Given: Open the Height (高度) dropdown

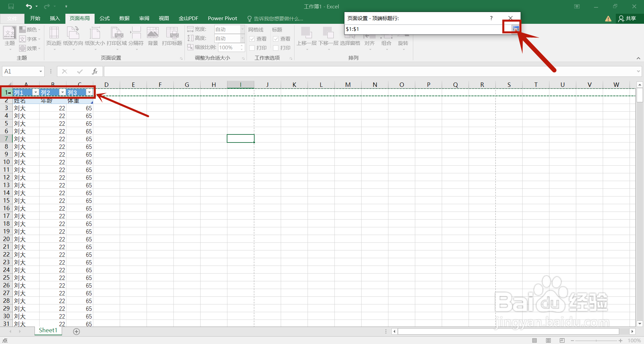Looking at the screenshot, I should 242,38.
